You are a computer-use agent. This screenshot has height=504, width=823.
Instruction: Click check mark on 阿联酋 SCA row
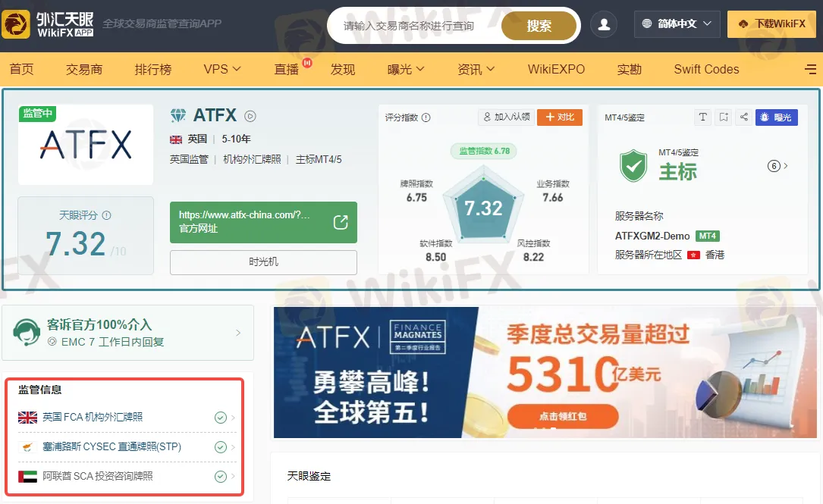pos(221,476)
